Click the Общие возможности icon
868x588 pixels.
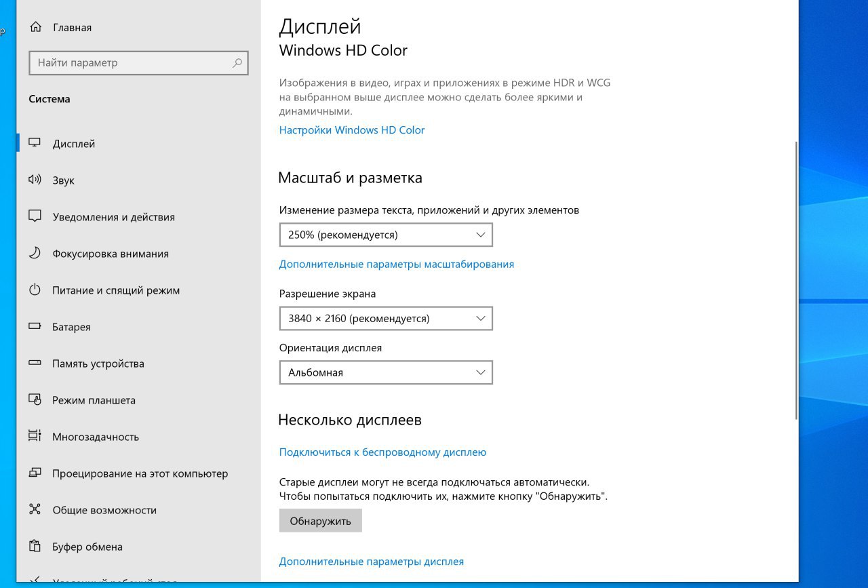tap(35, 509)
